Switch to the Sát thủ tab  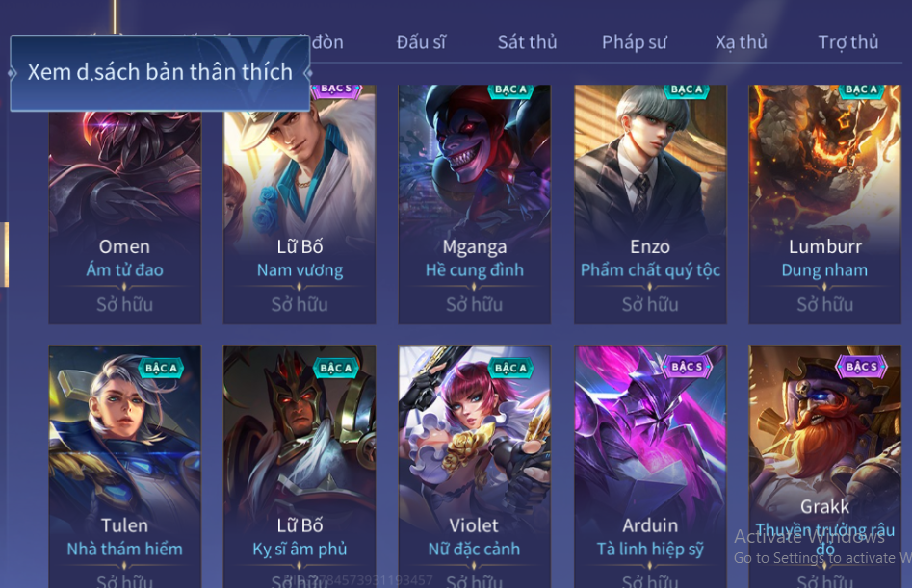point(527,42)
